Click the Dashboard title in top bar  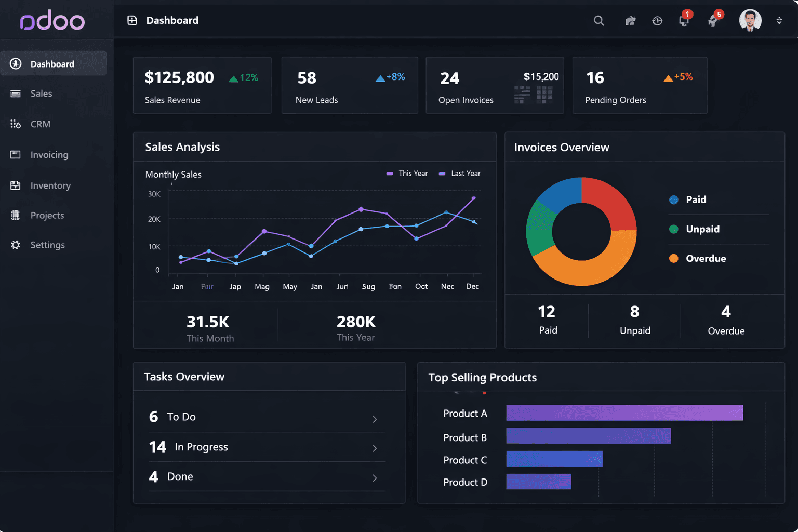point(172,20)
